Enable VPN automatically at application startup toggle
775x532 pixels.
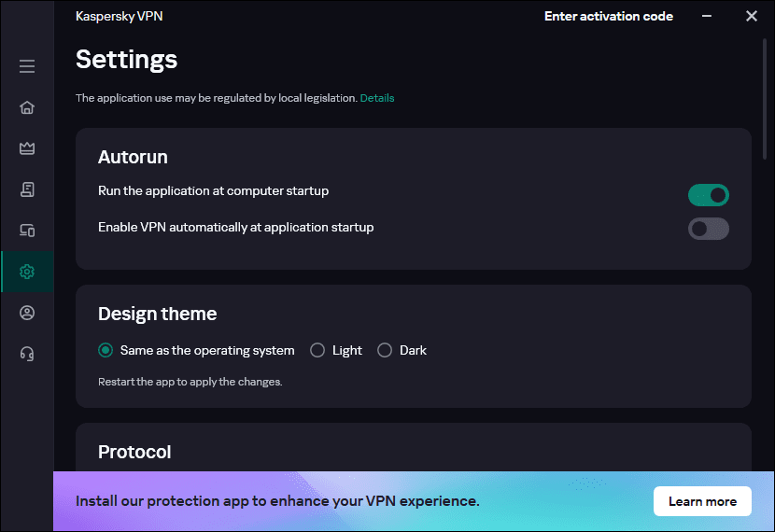point(709,229)
